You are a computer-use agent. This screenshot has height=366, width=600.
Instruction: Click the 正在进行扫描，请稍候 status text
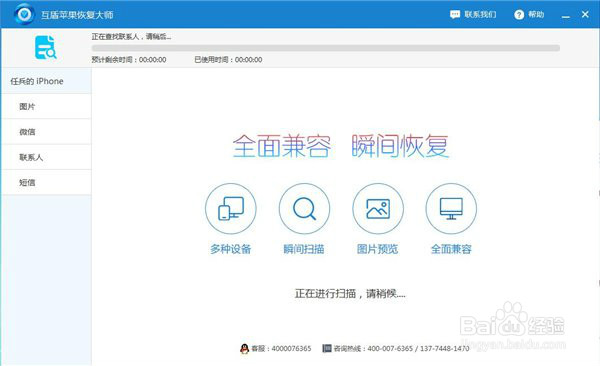(x=350, y=294)
